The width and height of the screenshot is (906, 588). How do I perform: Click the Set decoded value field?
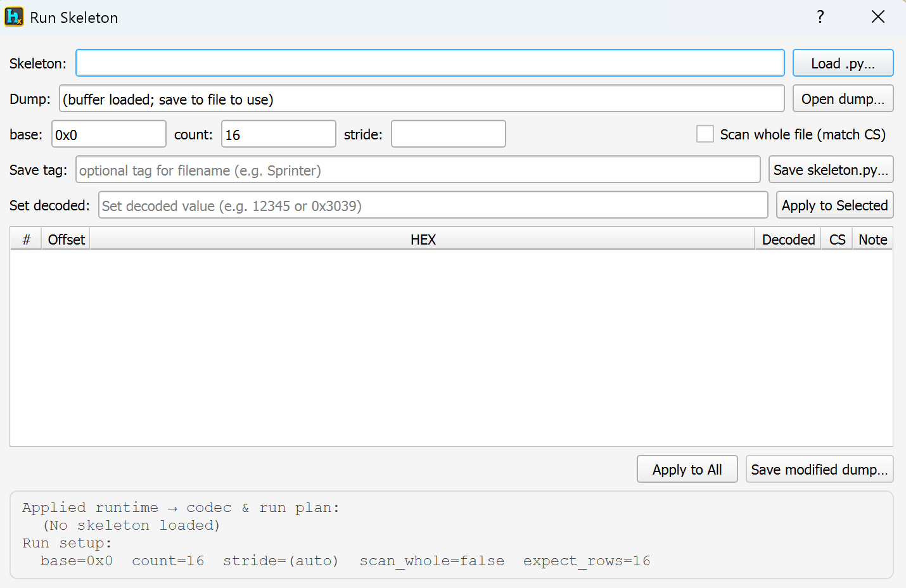[433, 205]
